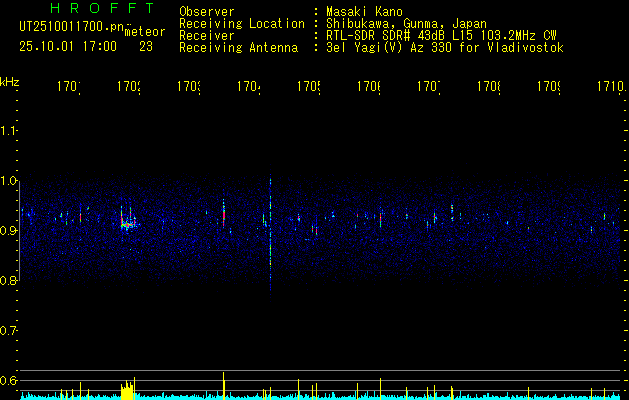Click the 1710 time axis label
629x400 pixels.
[611, 86]
